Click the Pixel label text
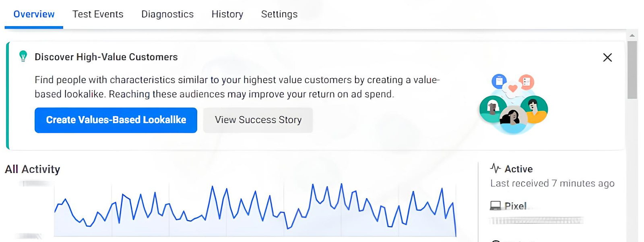This screenshot has width=644, height=242. click(516, 206)
